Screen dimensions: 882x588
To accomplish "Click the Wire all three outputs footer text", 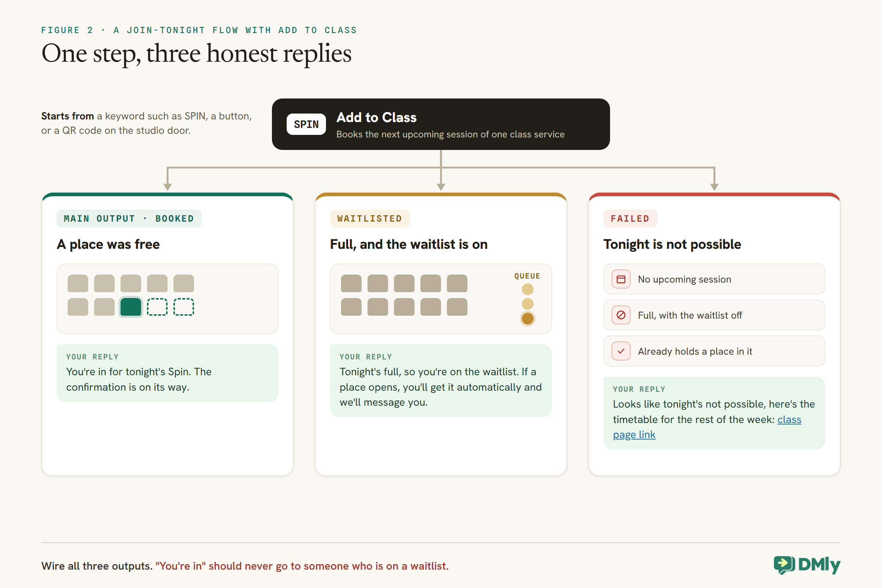I will (x=244, y=566).
